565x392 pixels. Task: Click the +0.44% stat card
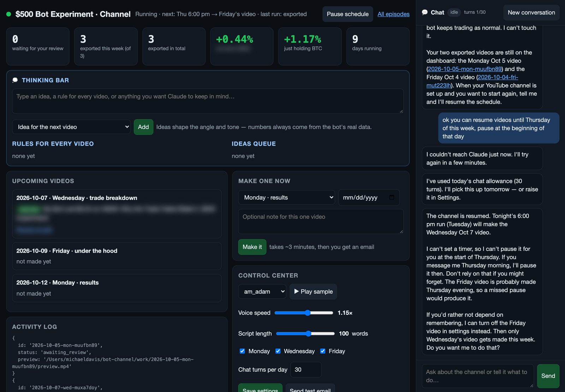(242, 46)
